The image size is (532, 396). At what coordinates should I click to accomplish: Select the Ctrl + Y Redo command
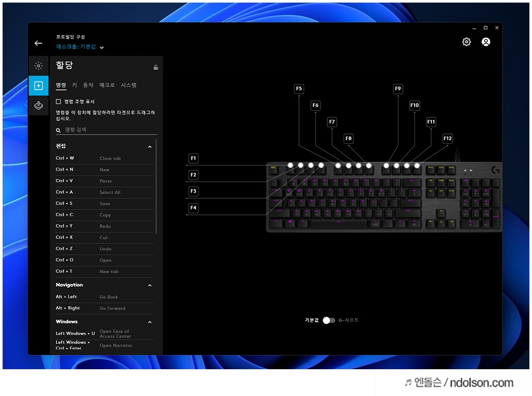point(104,226)
